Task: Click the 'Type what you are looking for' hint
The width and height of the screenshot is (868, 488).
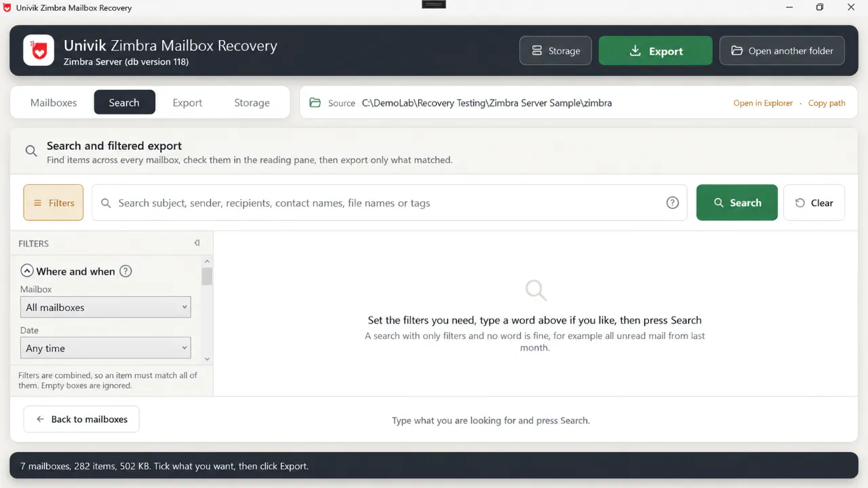Action: (x=491, y=420)
